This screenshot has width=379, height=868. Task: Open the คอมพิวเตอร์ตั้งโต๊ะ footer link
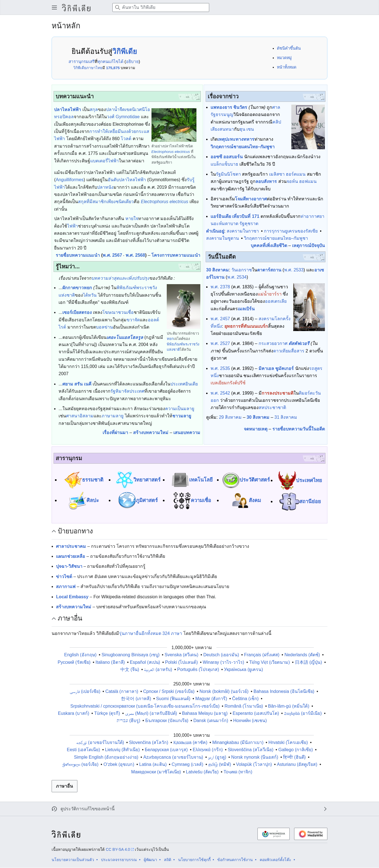click(x=275, y=860)
